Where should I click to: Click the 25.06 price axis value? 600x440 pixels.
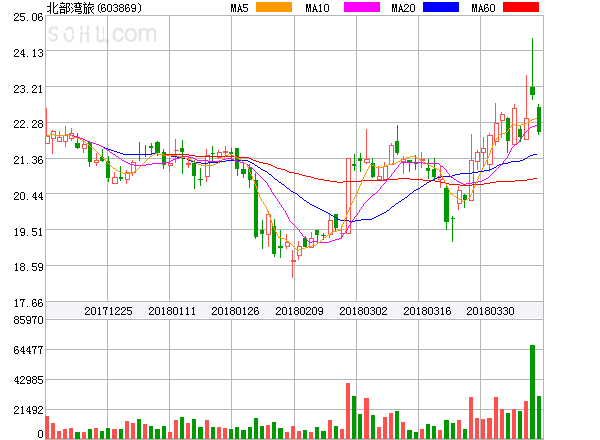click(x=28, y=17)
